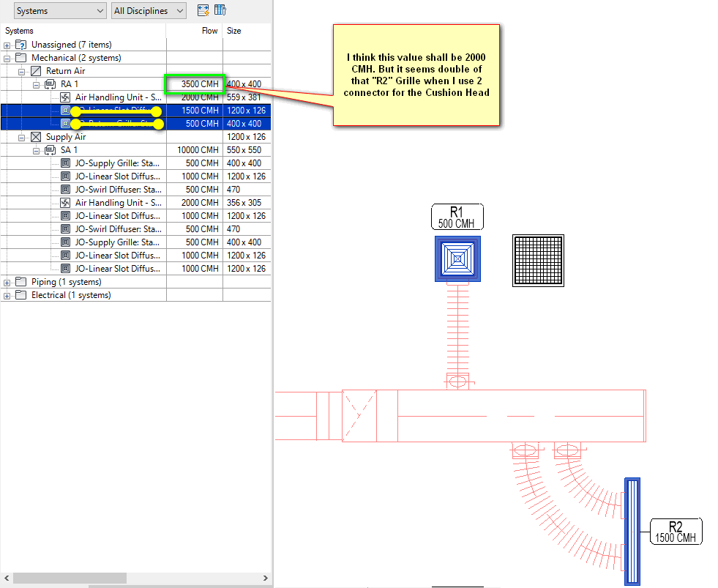Click the 550 x 550 size cell
The width and height of the screenshot is (718, 588).
(x=247, y=150)
